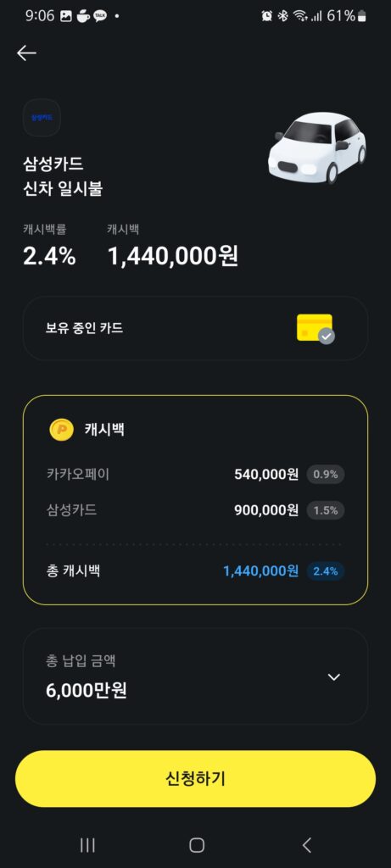Tap the 1.5% badge for 삼성카드
The image size is (391, 868).
tap(326, 510)
